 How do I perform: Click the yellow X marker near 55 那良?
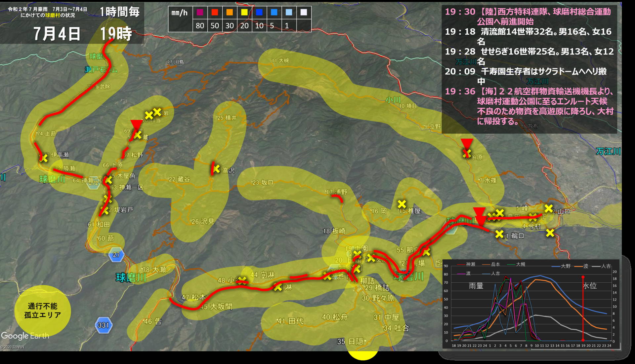[426, 252]
